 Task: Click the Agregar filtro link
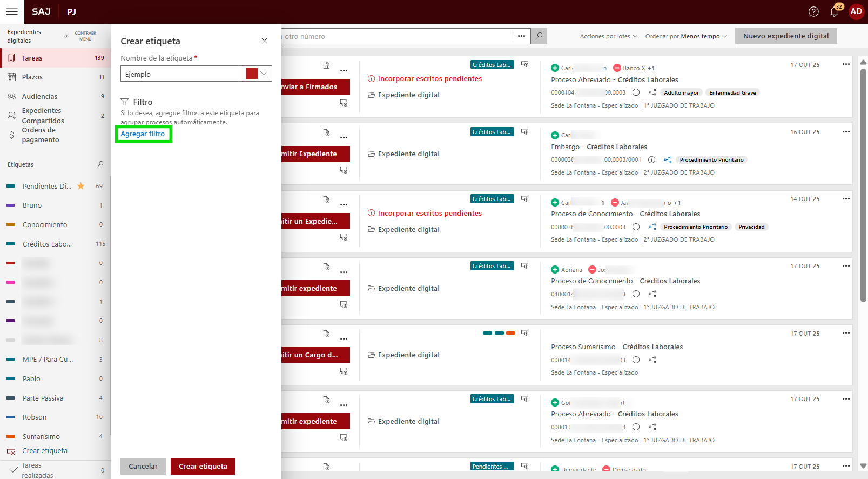click(x=143, y=134)
